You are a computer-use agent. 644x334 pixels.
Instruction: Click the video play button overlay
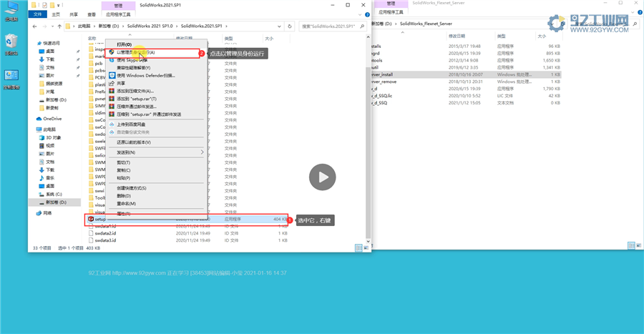(x=323, y=177)
